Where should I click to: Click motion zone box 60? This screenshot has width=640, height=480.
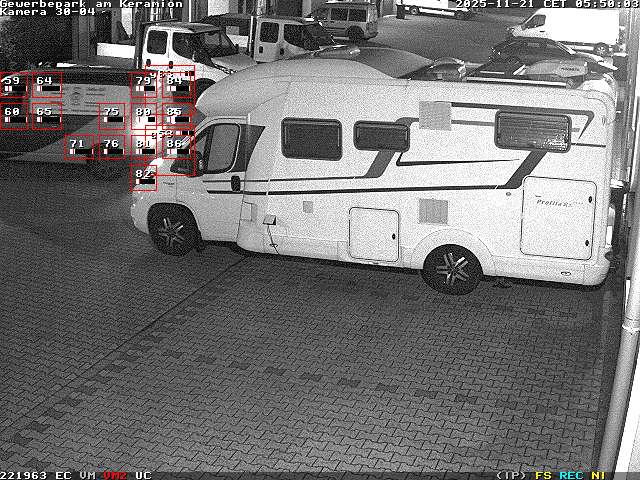tap(14, 116)
